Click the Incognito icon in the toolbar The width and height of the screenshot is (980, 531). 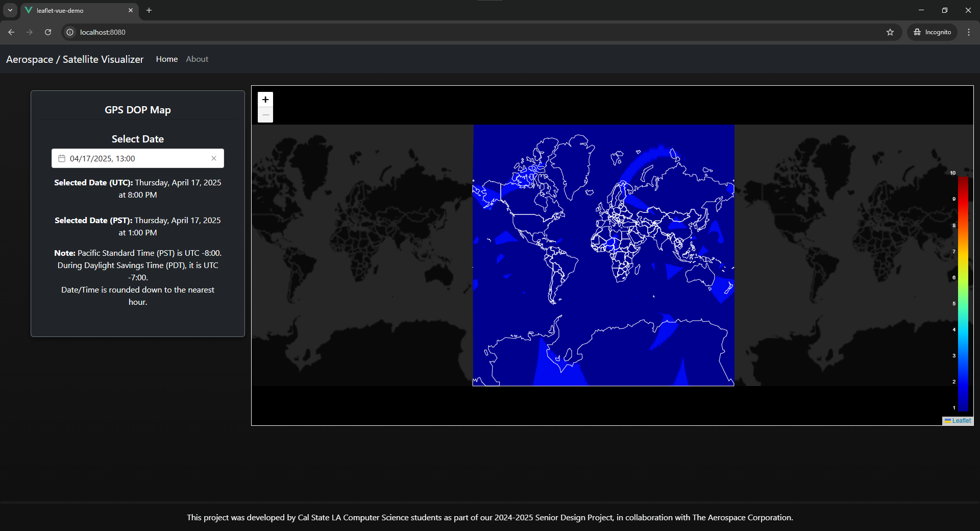click(918, 32)
